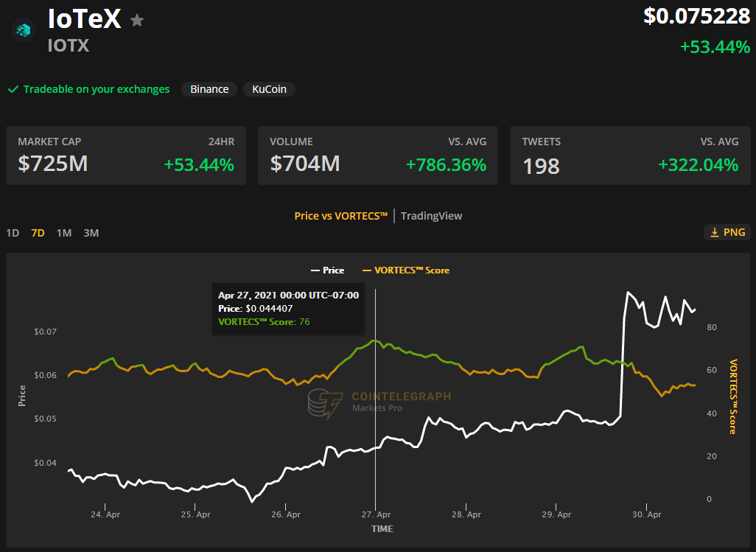This screenshot has height=552, width=756.
Task: Click the $0.04 price axis label
Action: (x=46, y=463)
